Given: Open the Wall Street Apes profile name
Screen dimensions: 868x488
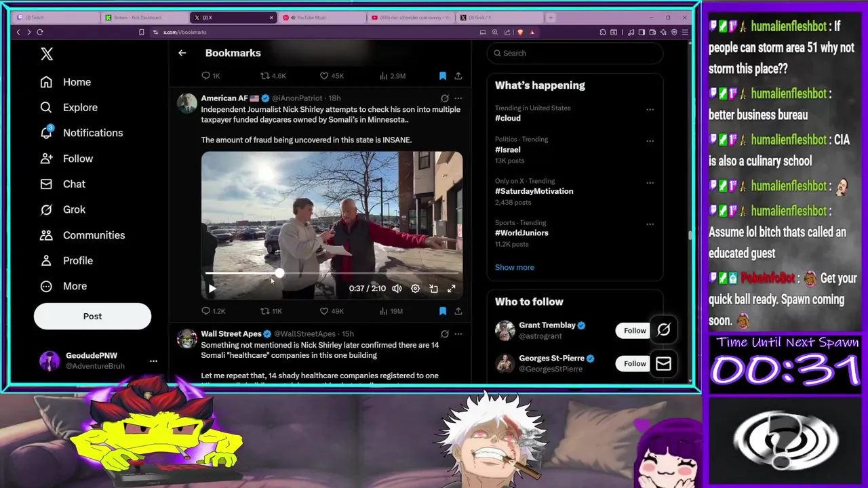Looking at the screenshot, I should coord(231,334).
